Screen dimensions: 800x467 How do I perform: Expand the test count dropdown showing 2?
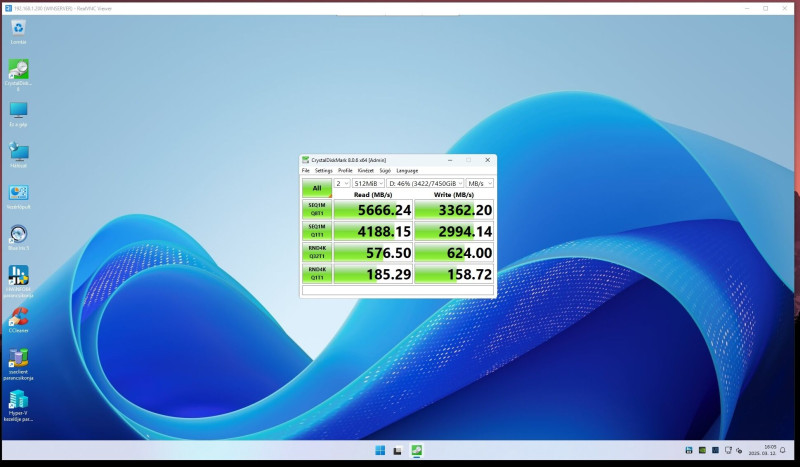[x=342, y=183]
